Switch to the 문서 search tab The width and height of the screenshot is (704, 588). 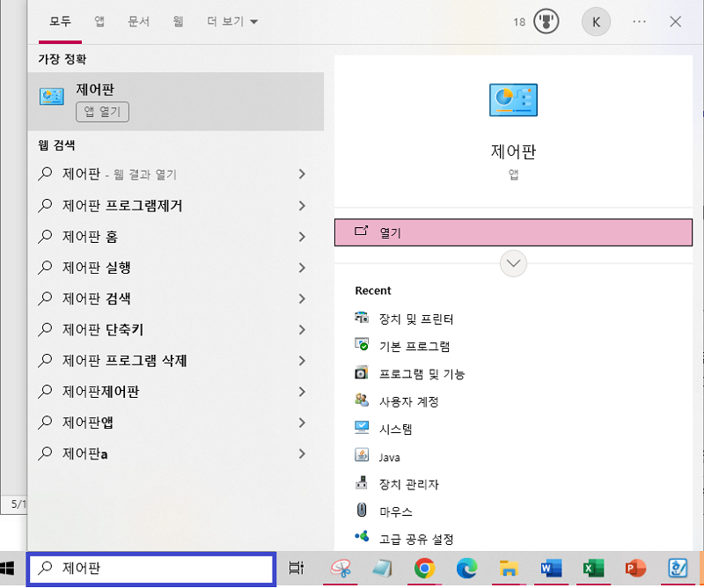138,22
